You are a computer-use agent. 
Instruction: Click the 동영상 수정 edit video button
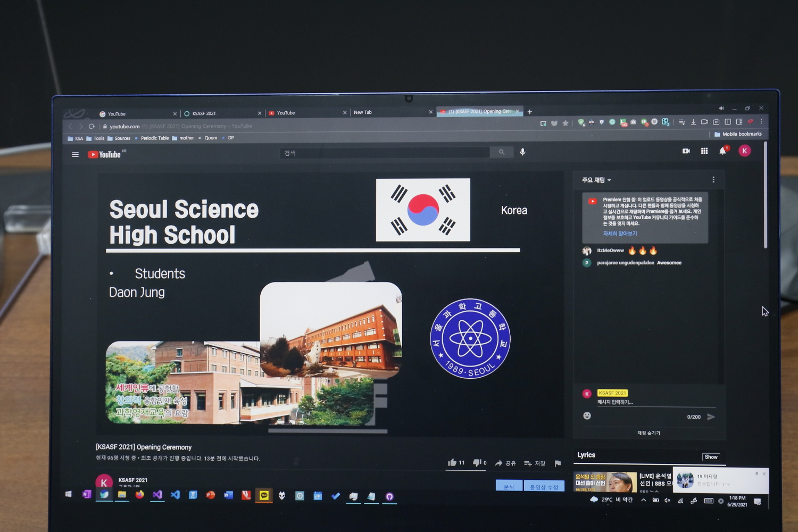point(544,486)
